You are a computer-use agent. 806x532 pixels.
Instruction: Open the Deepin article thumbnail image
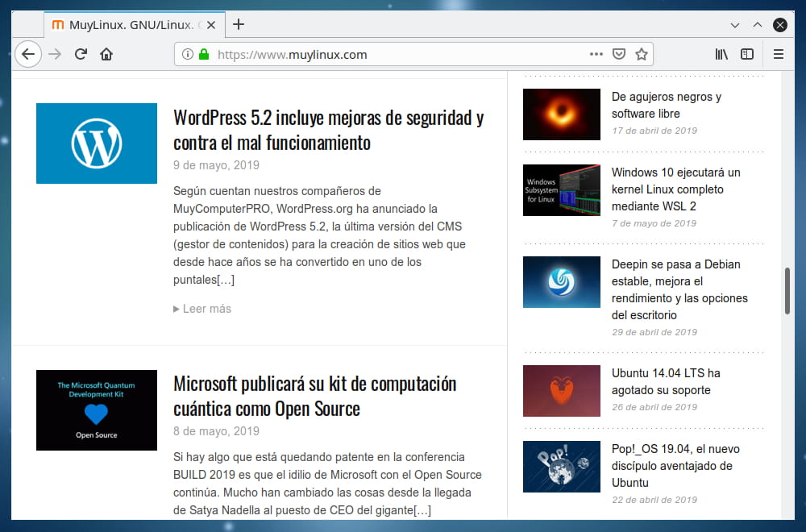[x=562, y=282]
